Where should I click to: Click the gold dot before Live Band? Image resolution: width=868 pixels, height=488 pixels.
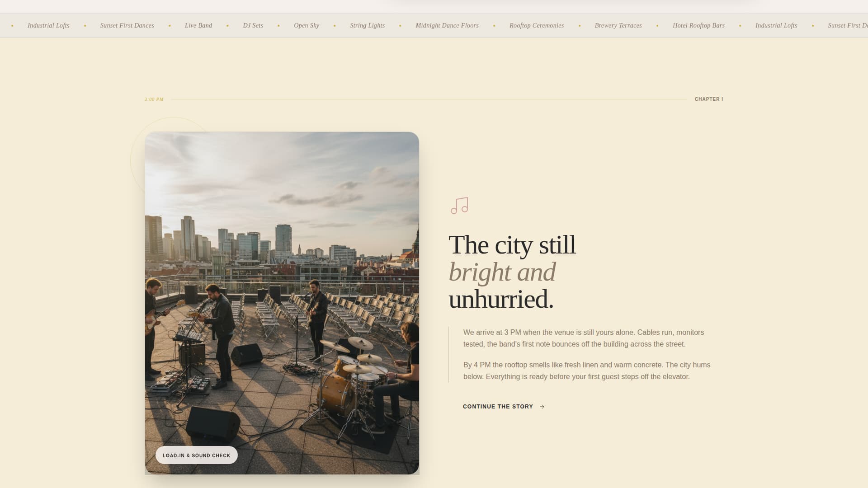click(x=170, y=25)
